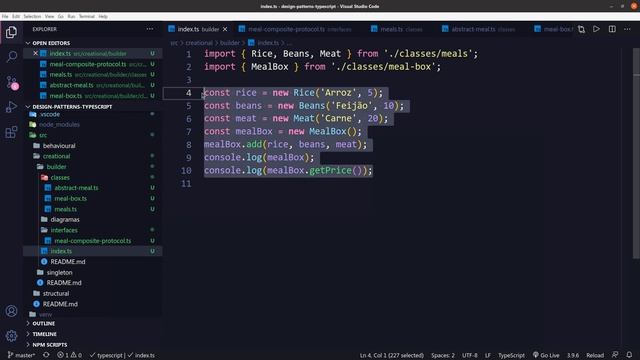
Task: Open the Manage gear icon
Action: point(11,336)
